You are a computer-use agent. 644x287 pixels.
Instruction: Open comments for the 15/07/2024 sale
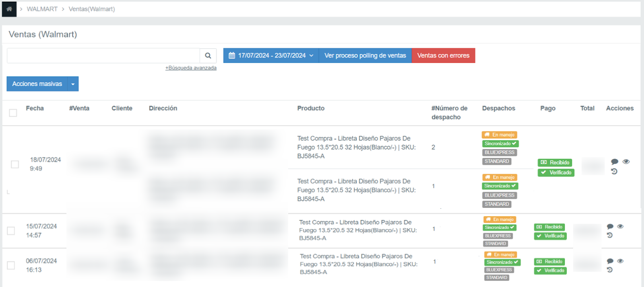coord(610,226)
